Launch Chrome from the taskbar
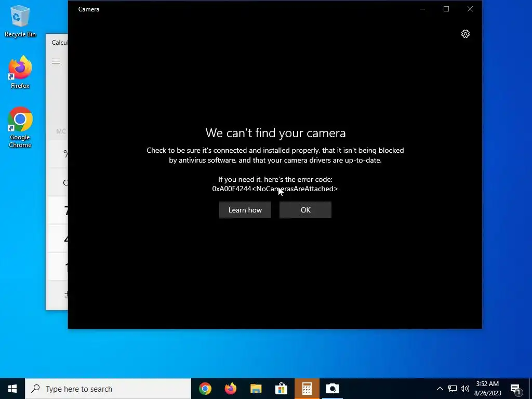 [x=205, y=389]
